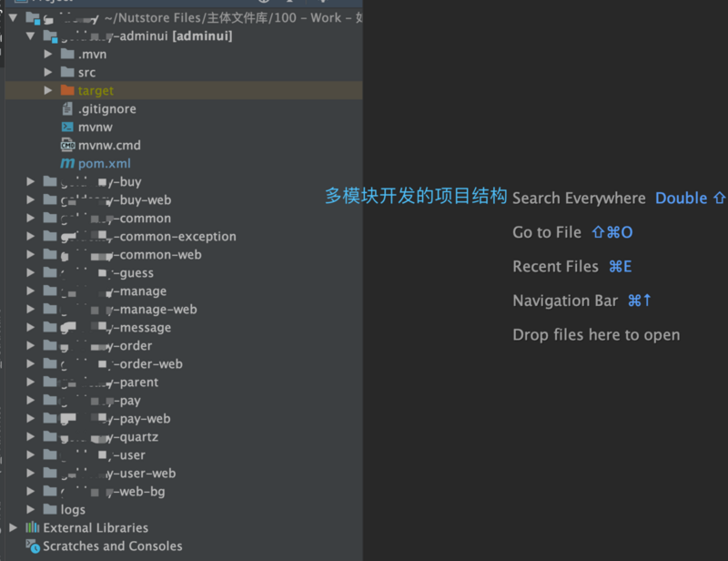Expand the common-exception module
Screen dimensions: 728x561
(30, 236)
